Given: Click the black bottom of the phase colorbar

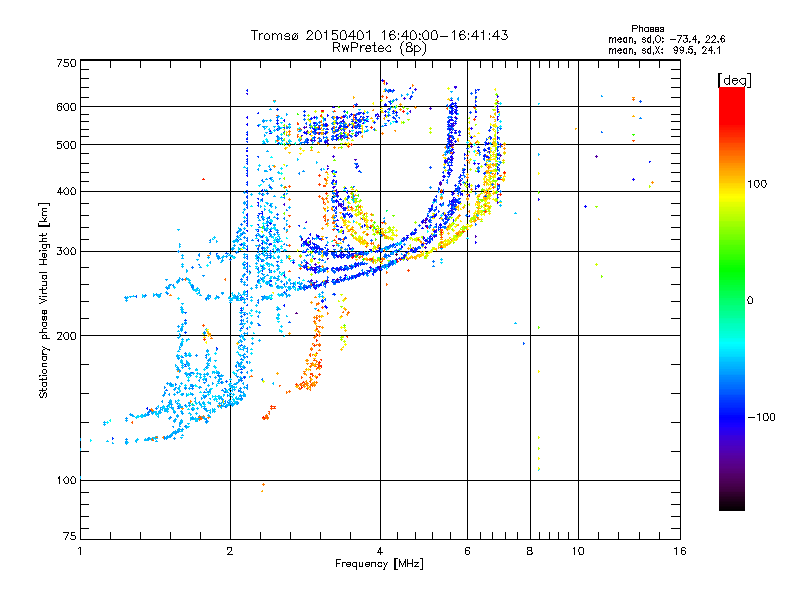Looking at the screenshot, I should click(732, 503).
